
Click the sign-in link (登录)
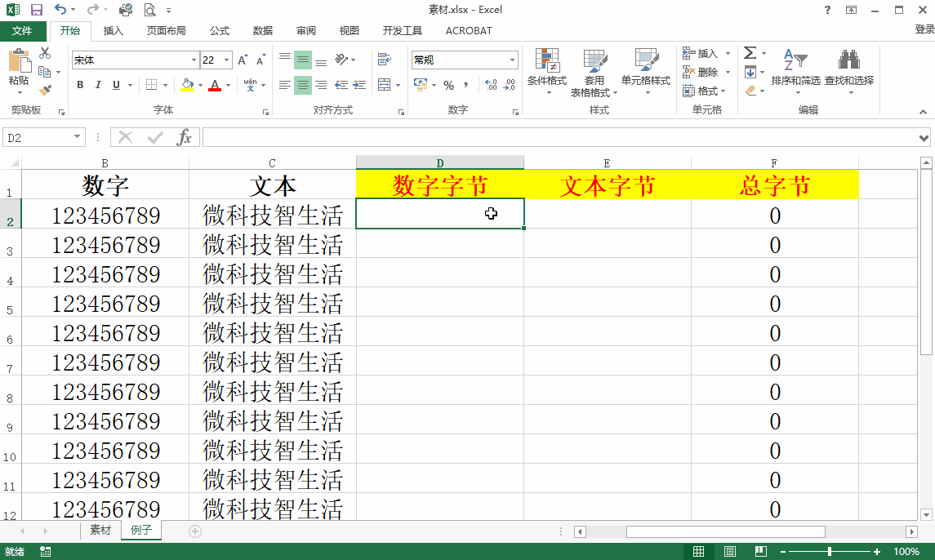(x=924, y=29)
